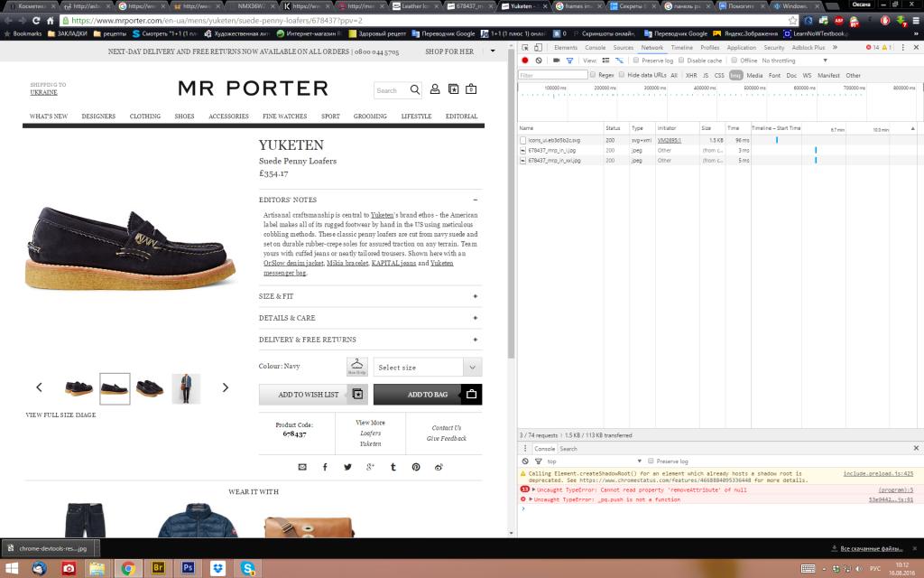
Task: Toggle device toolbar in DevTools
Action: coord(539,47)
